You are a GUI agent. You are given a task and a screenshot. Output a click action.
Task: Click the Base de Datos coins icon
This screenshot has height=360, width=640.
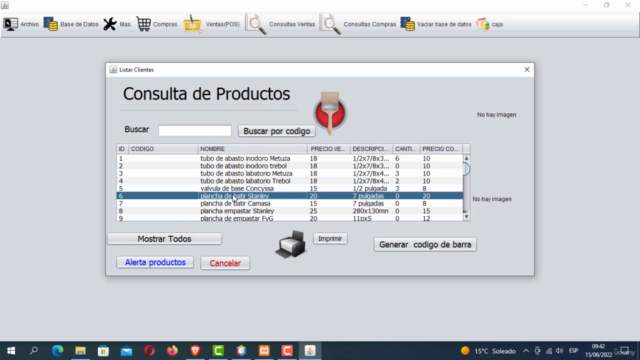(x=51, y=24)
